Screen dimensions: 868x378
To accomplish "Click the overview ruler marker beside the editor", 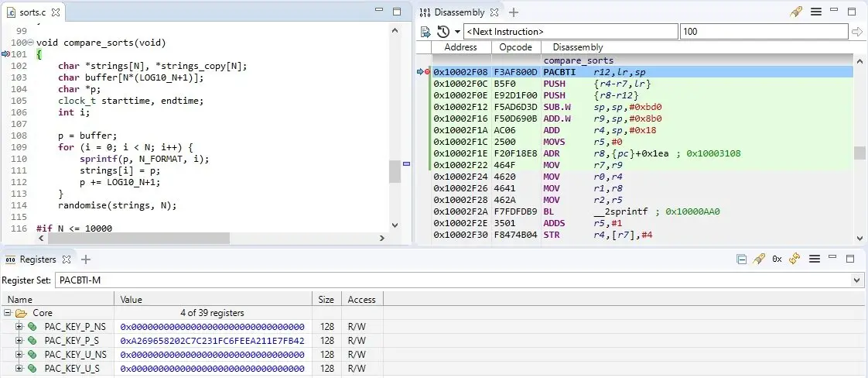I will pos(406,163).
